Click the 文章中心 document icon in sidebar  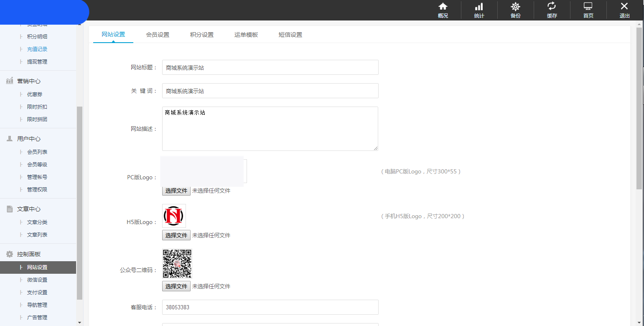10,209
